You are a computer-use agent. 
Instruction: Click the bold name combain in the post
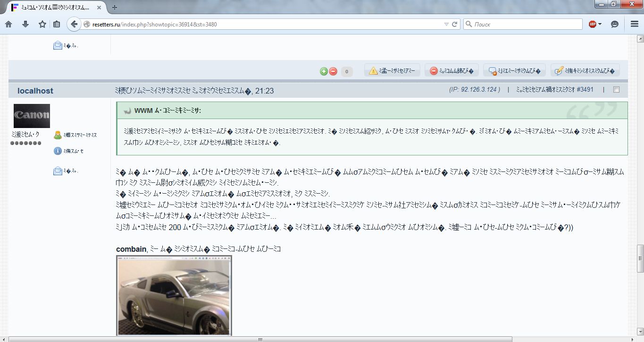131,249
